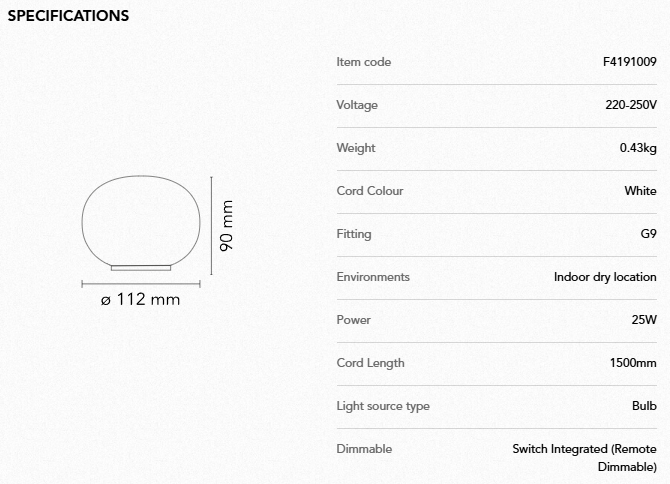670x484 pixels.
Task: Select the Indoor dry location value
Action: 605,277
